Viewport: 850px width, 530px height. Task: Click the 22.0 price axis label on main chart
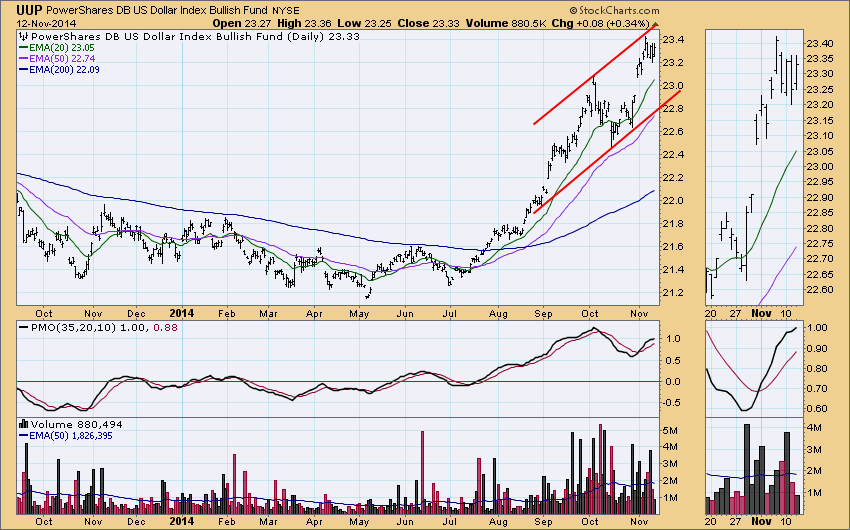coord(673,201)
